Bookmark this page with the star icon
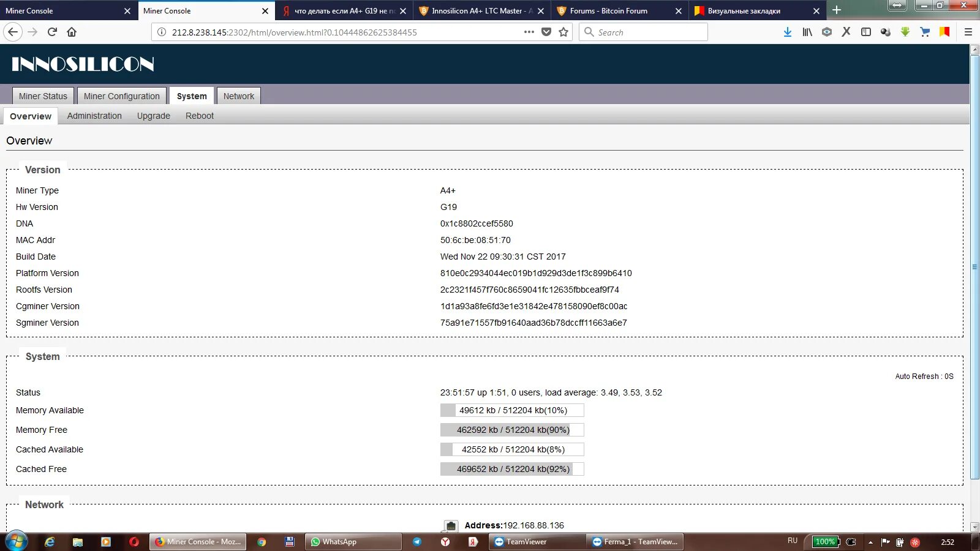 563,32
